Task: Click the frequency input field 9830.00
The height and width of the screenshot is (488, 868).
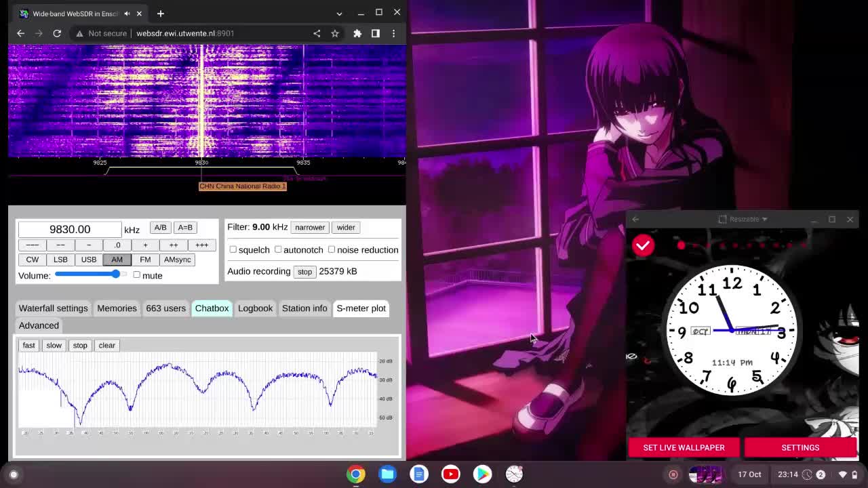Action: (70, 229)
